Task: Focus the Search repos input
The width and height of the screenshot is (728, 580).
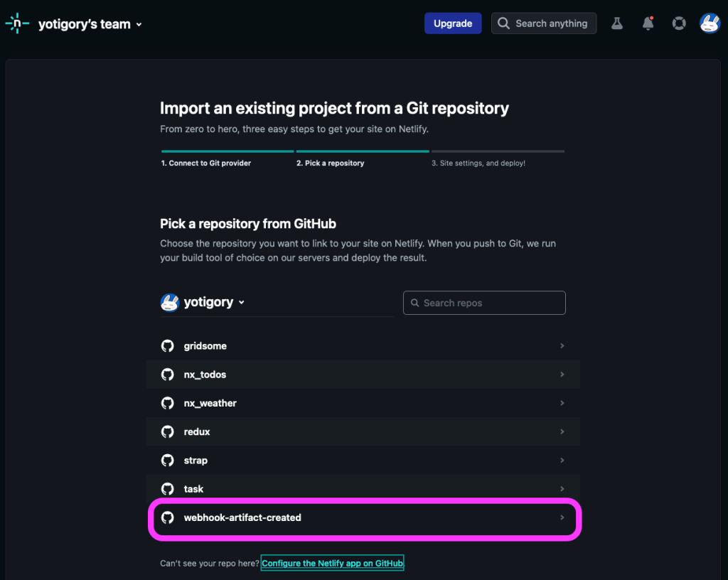Action: [x=484, y=303]
